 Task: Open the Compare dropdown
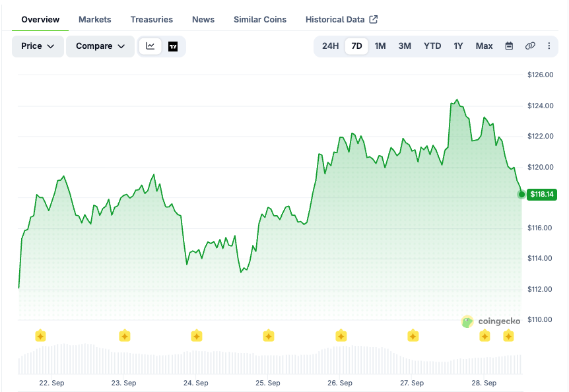(x=100, y=46)
